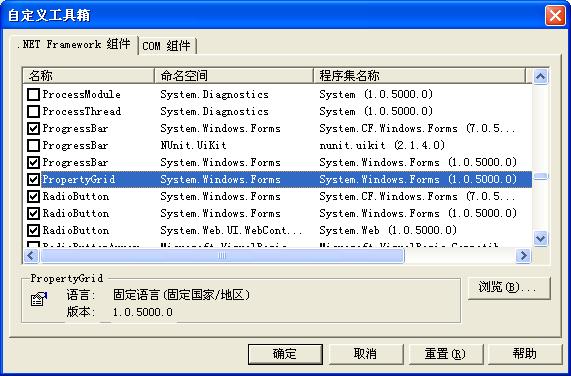Sort list by 命名空间 column header

pyautogui.click(x=233, y=76)
